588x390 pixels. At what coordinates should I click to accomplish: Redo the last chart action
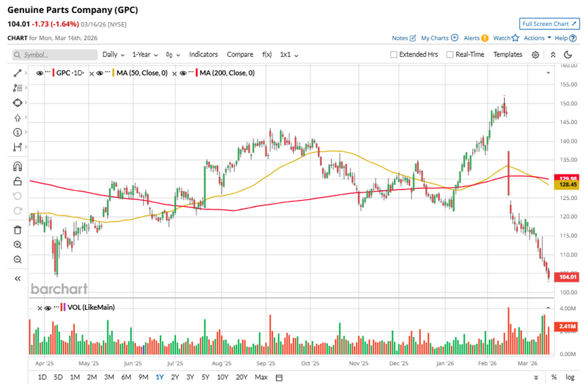tap(17, 210)
